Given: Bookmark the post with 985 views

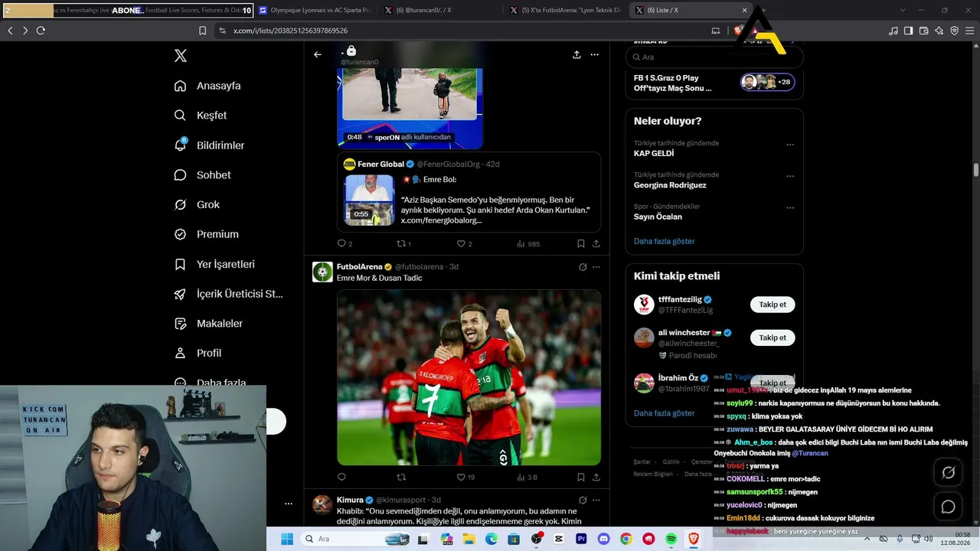Looking at the screenshot, I should click(581, 243).
